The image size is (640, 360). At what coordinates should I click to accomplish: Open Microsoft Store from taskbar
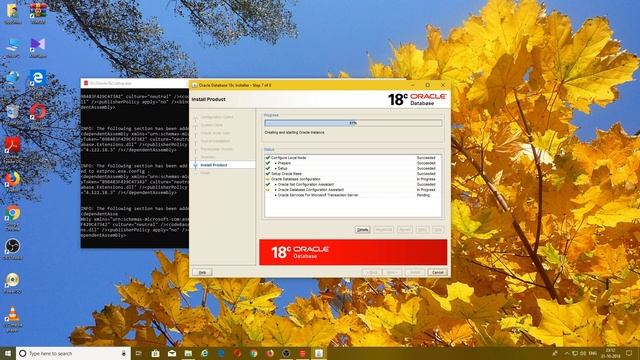click(155, 353)
